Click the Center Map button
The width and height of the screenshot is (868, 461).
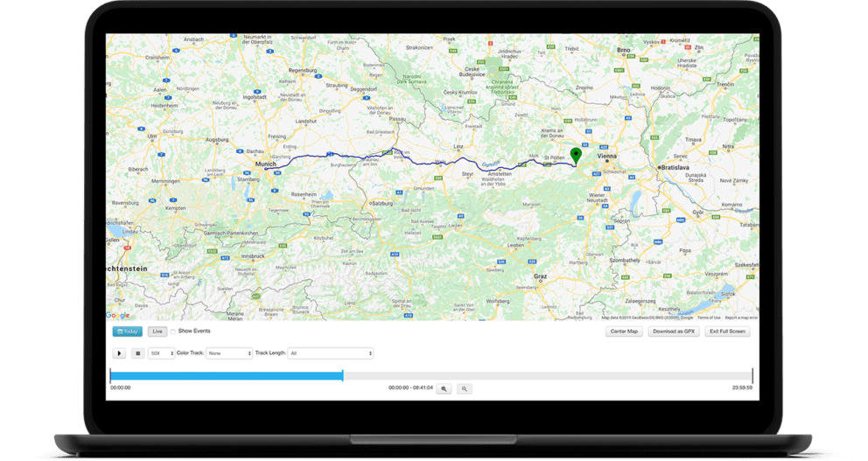[x=624, y=332]
